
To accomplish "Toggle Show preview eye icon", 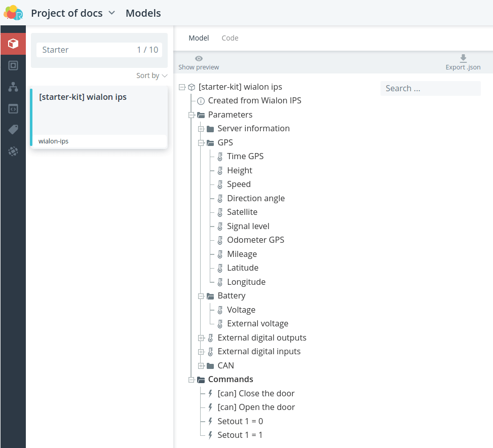I will 199,58.
